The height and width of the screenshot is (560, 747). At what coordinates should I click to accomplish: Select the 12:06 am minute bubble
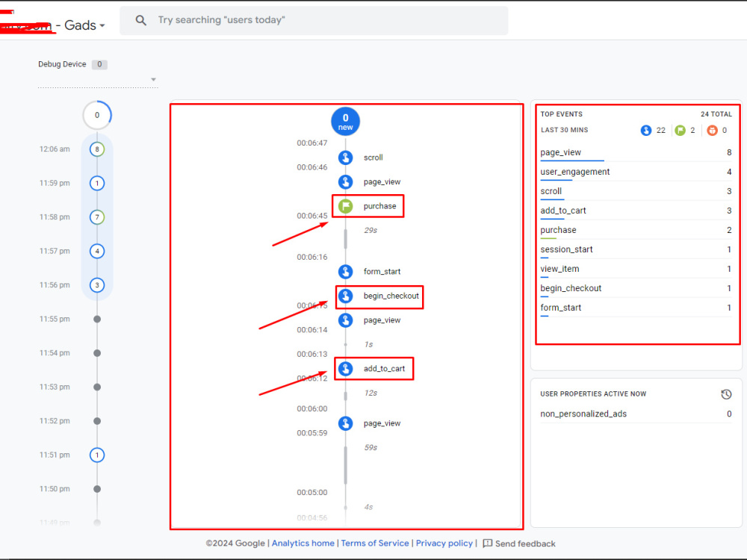[x=97, y=149]
